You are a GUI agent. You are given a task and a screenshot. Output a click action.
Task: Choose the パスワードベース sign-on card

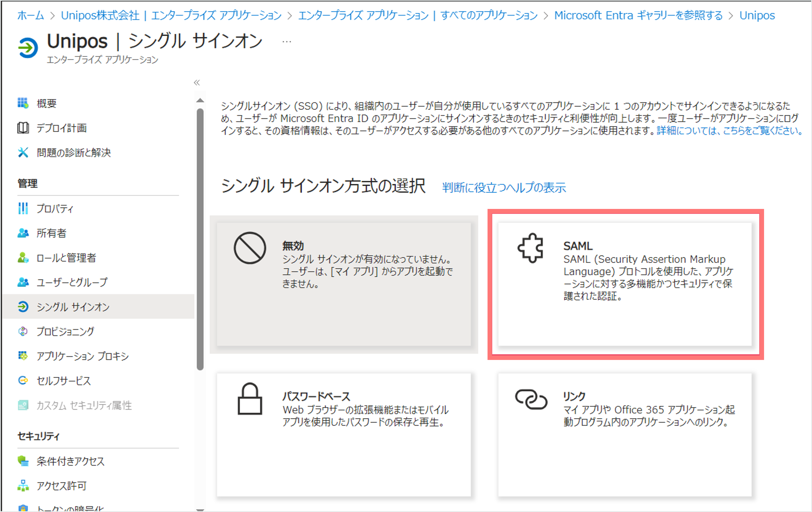[x=344, y=435]
